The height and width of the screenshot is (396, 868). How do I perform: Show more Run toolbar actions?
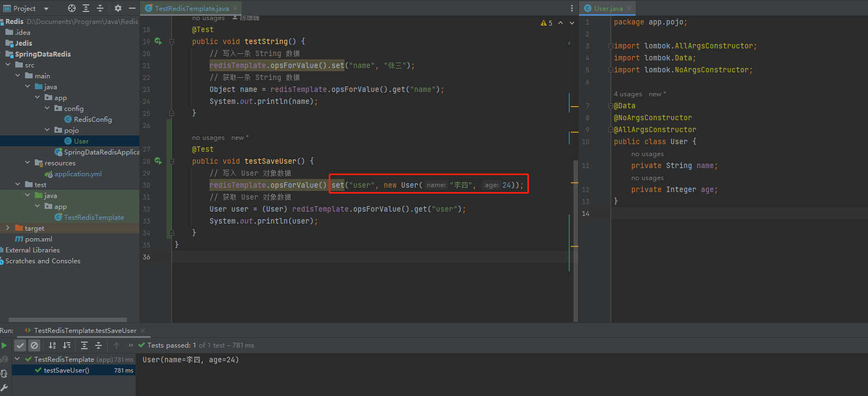click(x=131, y=345)
